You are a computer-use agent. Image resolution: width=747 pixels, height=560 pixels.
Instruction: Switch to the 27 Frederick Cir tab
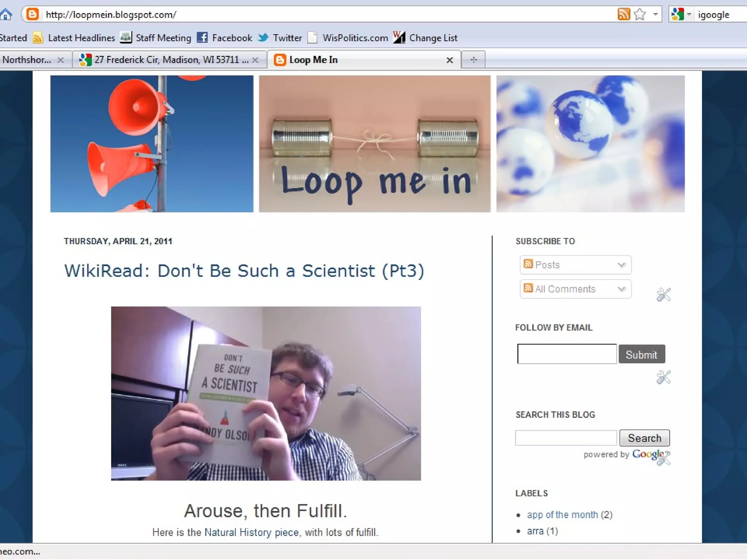click(x=166, y=60)
